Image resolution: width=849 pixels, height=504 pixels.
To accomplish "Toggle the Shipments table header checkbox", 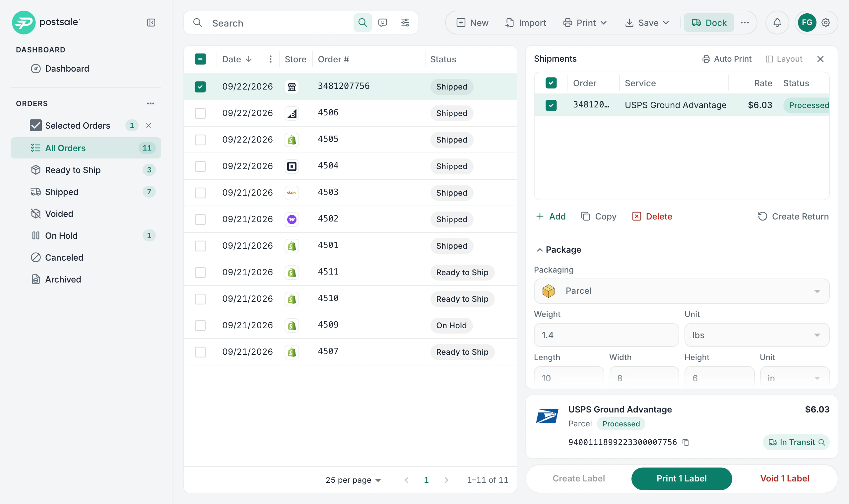I will tap(551, 83).
